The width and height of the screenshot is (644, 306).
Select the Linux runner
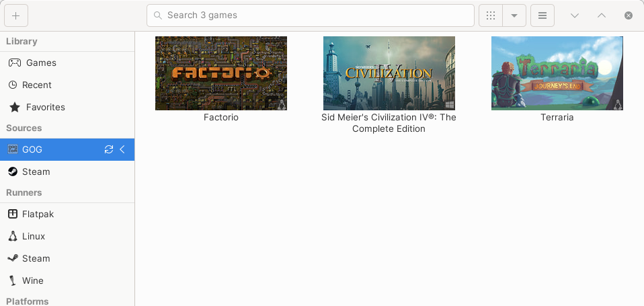click(x=67, y=236)
